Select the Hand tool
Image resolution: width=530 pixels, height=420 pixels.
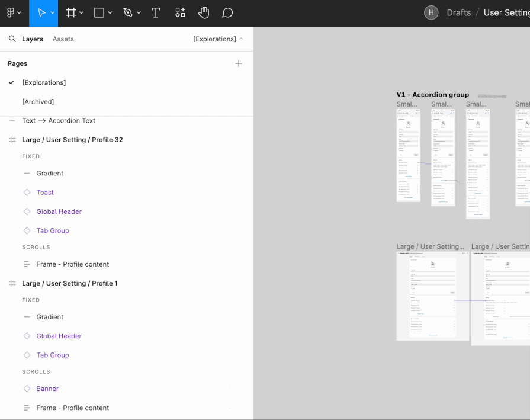pos(204,13)
